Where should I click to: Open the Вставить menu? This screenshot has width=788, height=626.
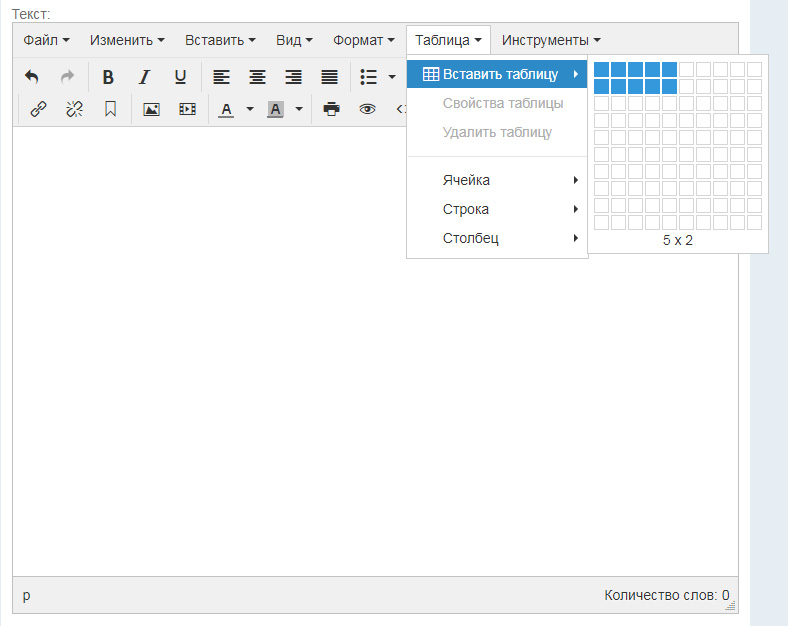pos(220,40)
